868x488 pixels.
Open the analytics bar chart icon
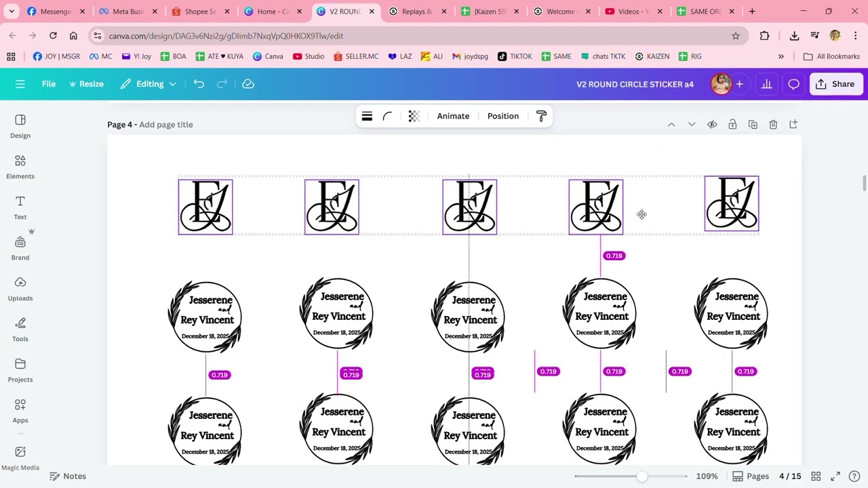point(766,84)
